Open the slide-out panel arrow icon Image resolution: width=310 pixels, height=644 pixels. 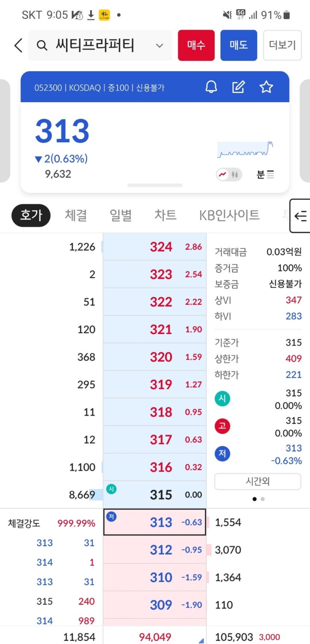click(x=300, y=216)
